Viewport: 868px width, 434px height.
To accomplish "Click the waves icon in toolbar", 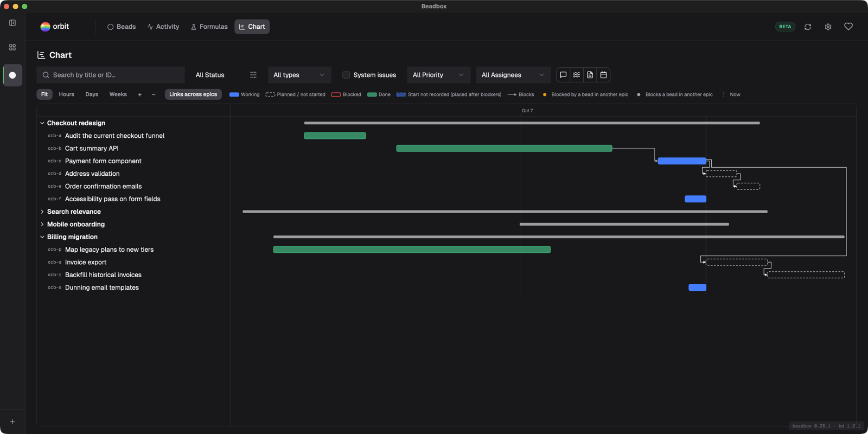I will pyautogui.click(x=577, y=75).
